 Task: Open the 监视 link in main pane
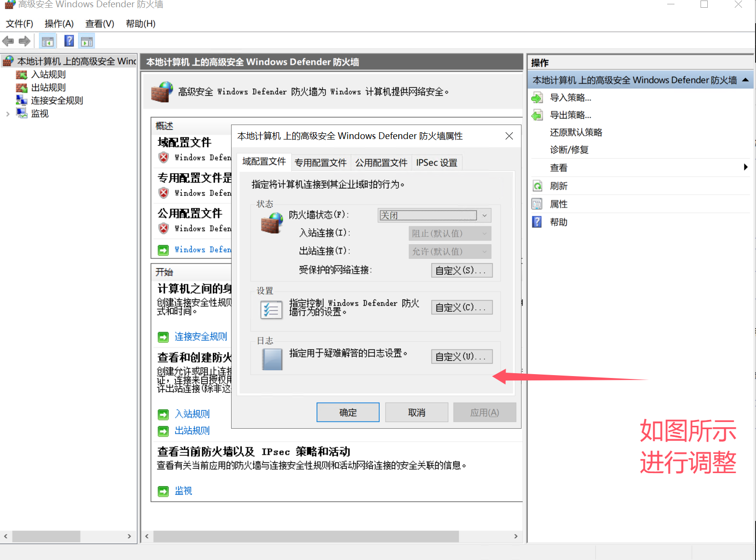(x=183, y=491)
